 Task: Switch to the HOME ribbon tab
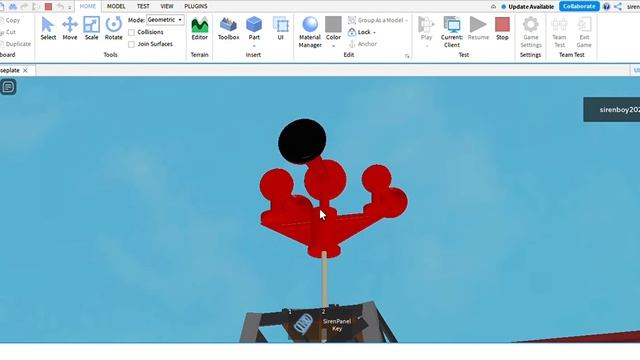click(x=88, y=7)
